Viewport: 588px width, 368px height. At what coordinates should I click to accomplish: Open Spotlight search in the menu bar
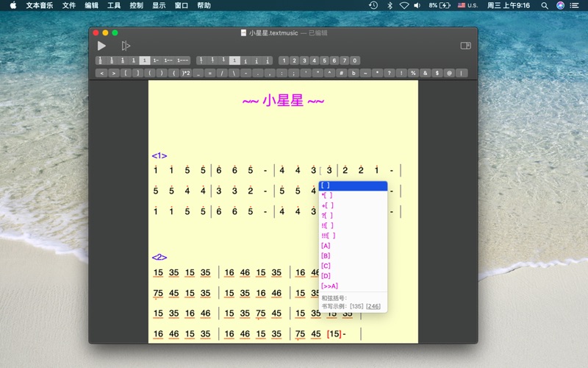[545, 5]
